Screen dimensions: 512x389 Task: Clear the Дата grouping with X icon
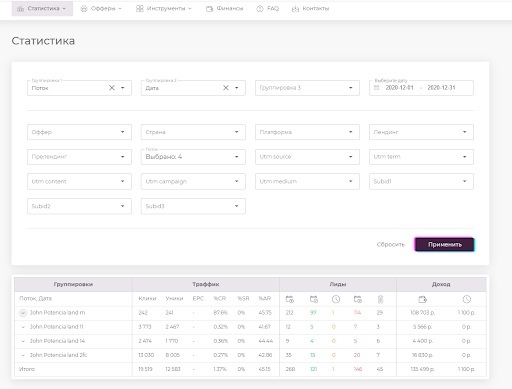point(226,88)
